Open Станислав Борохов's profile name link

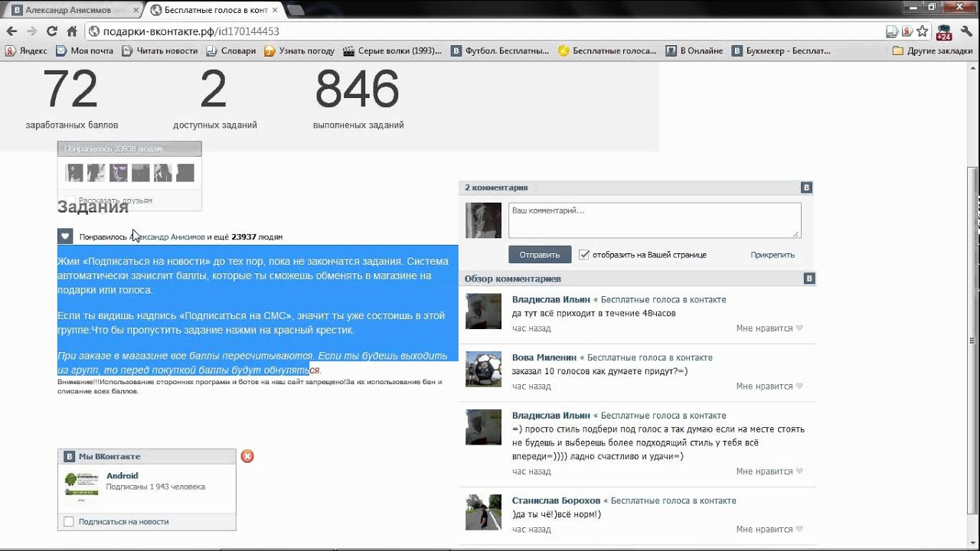[x=556, y=500]
